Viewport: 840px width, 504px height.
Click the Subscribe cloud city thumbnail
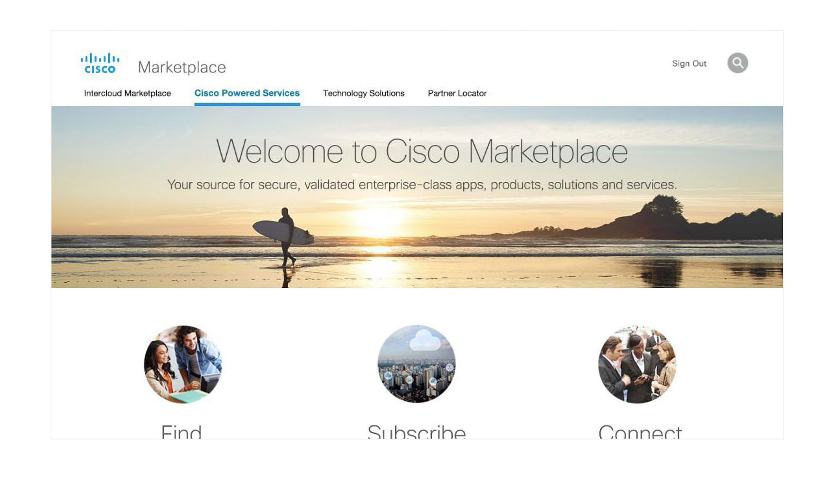(x=416, y=364)
